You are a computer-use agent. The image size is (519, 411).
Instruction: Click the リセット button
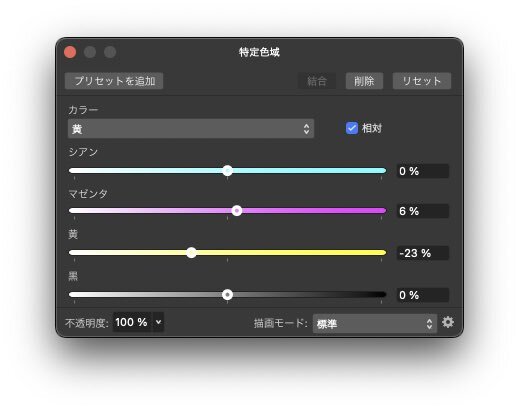click(422, 81)
